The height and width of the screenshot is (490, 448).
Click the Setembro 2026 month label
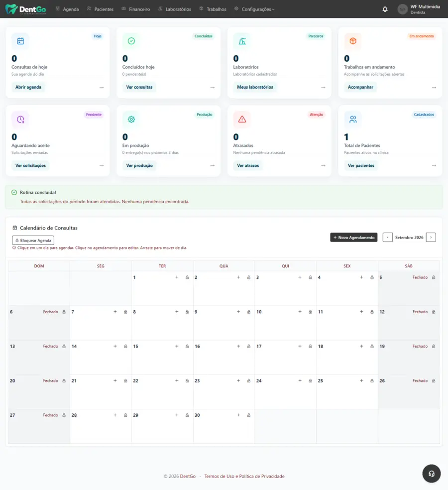[409, 238]
